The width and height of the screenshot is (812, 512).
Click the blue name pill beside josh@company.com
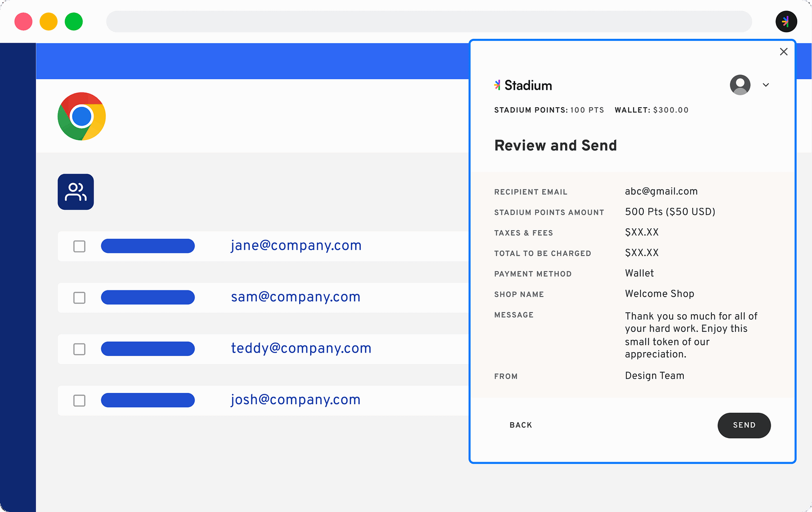(148, 400)
